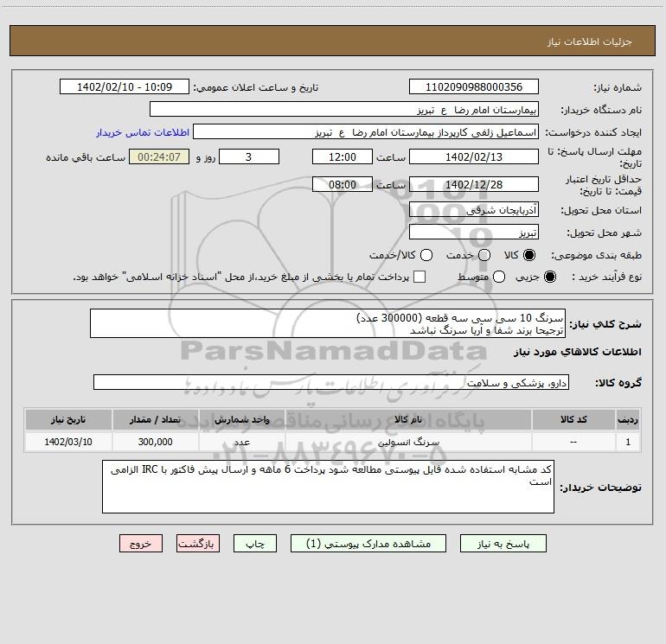
Task: Click general need description textbox
Action: (328, 323)
